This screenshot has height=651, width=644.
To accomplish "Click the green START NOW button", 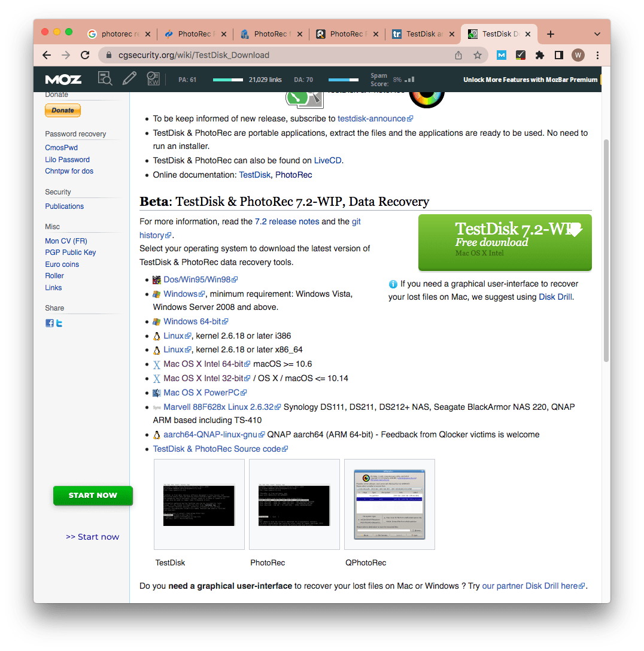I will point(93,495).
